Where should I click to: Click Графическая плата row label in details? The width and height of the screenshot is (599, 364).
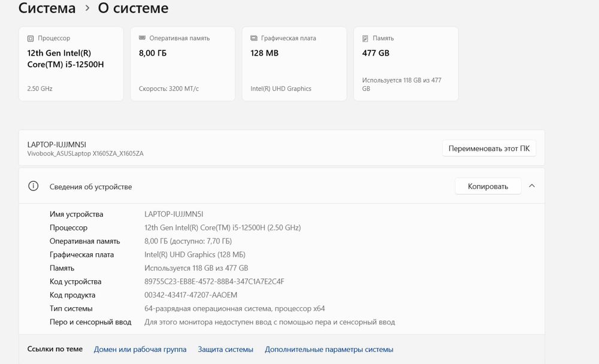81,255
